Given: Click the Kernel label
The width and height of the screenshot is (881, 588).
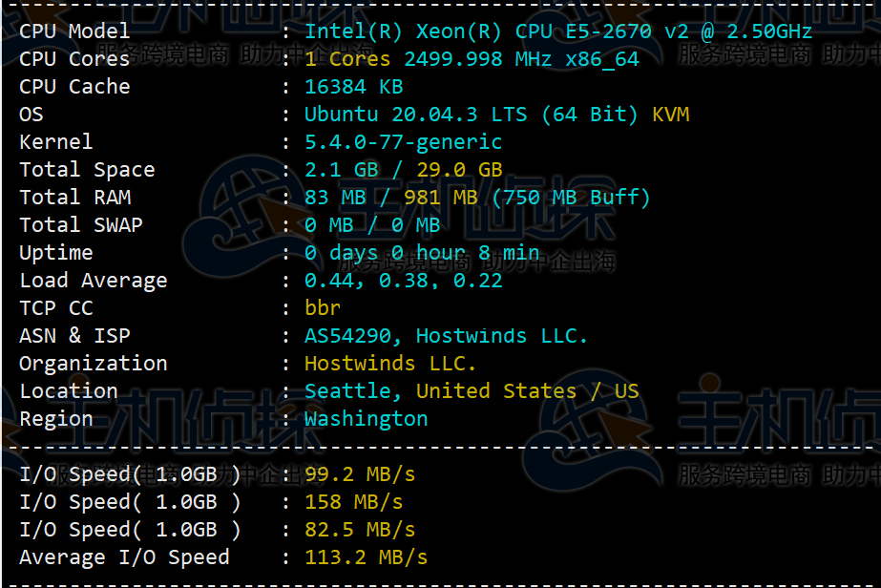Looking at the screenshot, I should coord(55,141).
